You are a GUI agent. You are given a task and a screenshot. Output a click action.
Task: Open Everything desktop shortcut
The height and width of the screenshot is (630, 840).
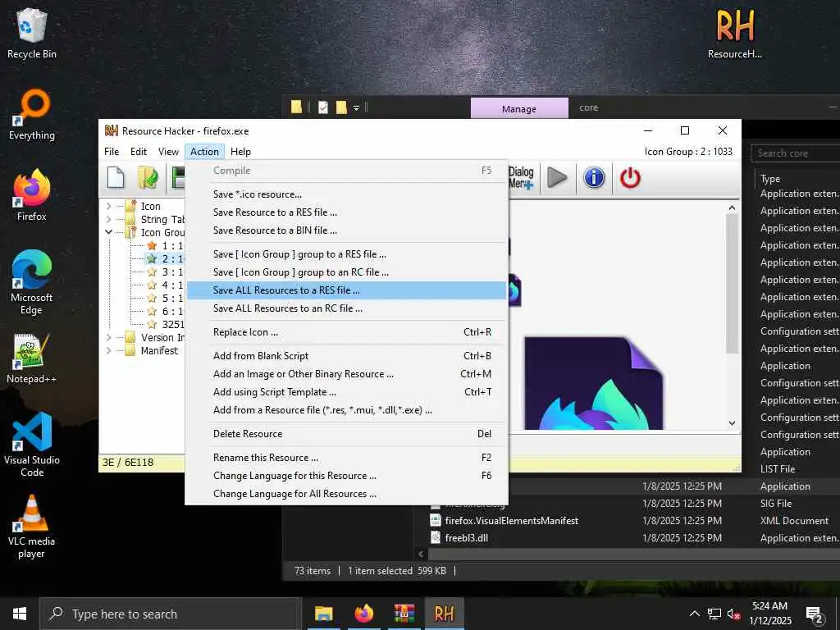(32, 114)
